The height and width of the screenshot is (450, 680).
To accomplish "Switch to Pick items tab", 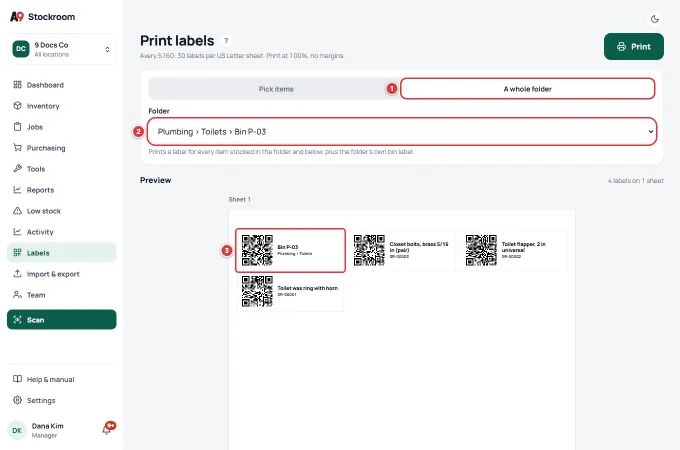I will [x=276, y=89].
